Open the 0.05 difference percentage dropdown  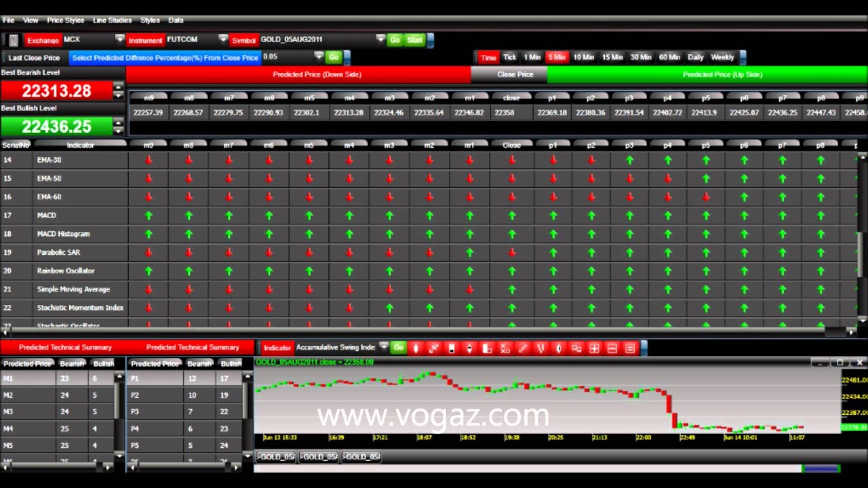(319, 57)
